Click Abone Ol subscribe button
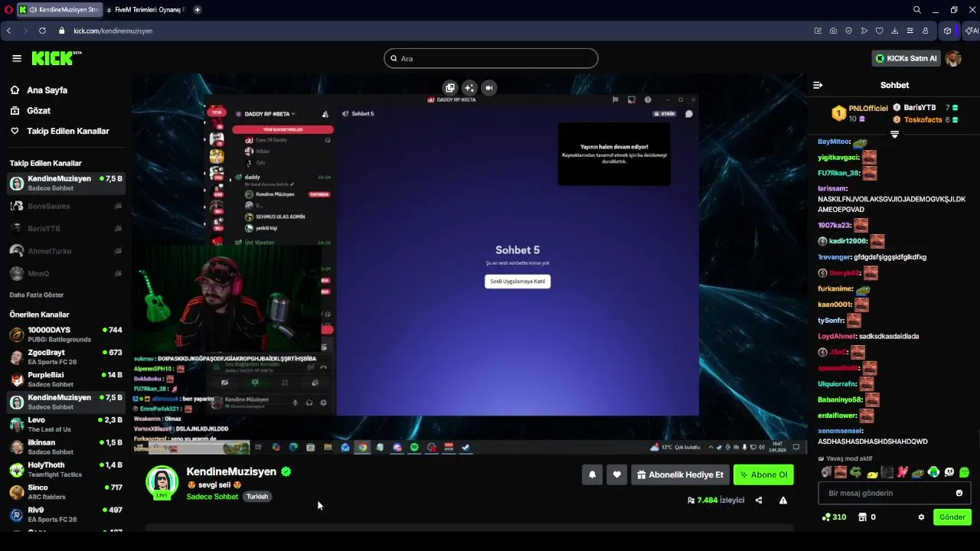 [763, 474]
